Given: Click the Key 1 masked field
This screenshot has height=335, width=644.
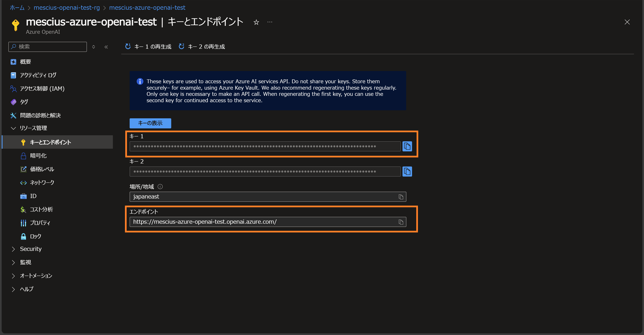Looking at the screenshot, I should (265, 146).
